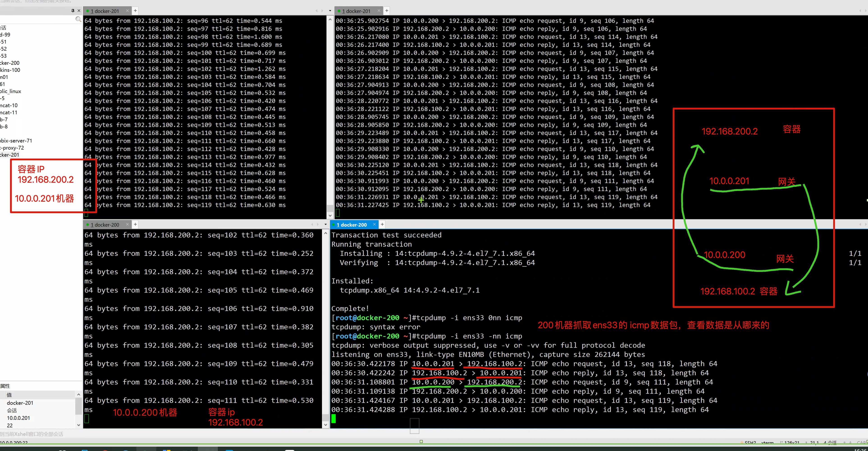Add new tab beside ping 192.168.100.2 terminal
The height and width of the screenshot is (451, 868).
(135, 11)
